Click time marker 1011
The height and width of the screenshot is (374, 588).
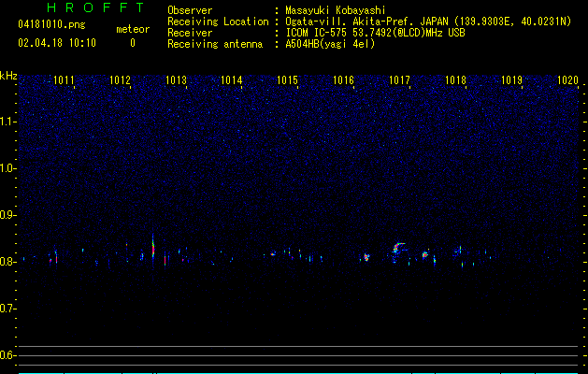tap(64, 79)
